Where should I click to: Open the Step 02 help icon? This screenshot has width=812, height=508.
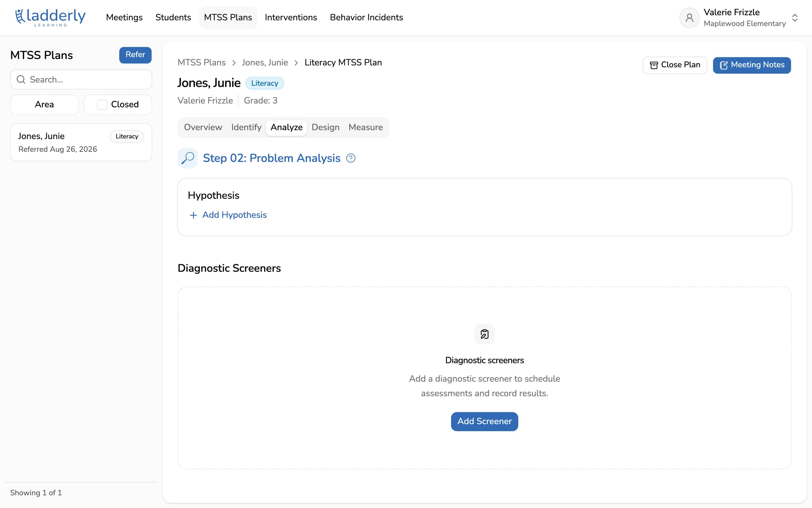[351, 158]
